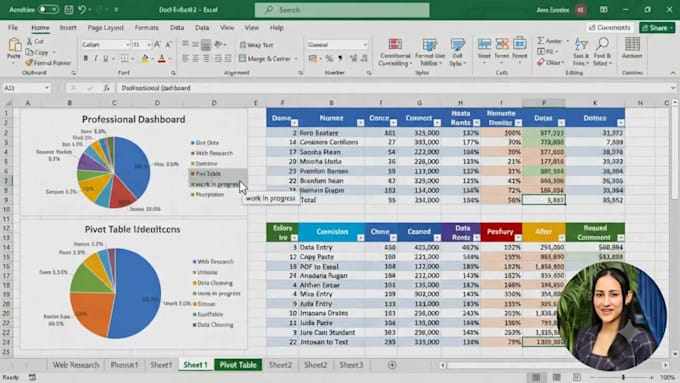Open the Page Layout tab
The image size is (680, 383).
point(105,28)
